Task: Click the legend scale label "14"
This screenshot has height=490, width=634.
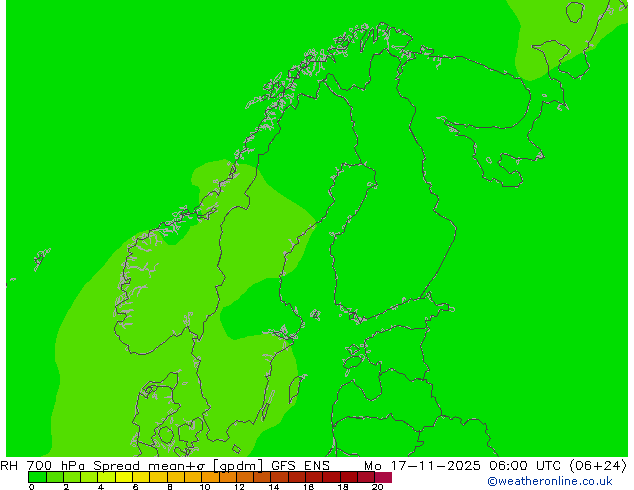Action: pos(274,487)
